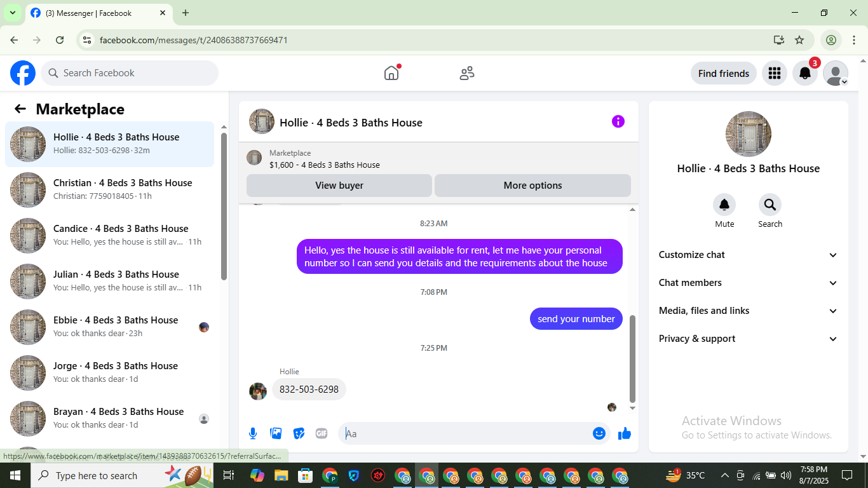Open the GIF picker
The height and width of the screenshot is (488, 868).
(322, 433)
